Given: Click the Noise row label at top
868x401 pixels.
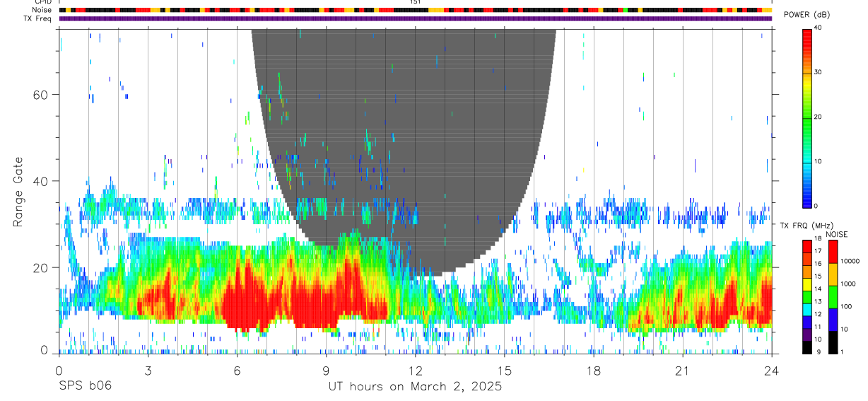Looking at the screenshot, I should (x=42, y=10).
